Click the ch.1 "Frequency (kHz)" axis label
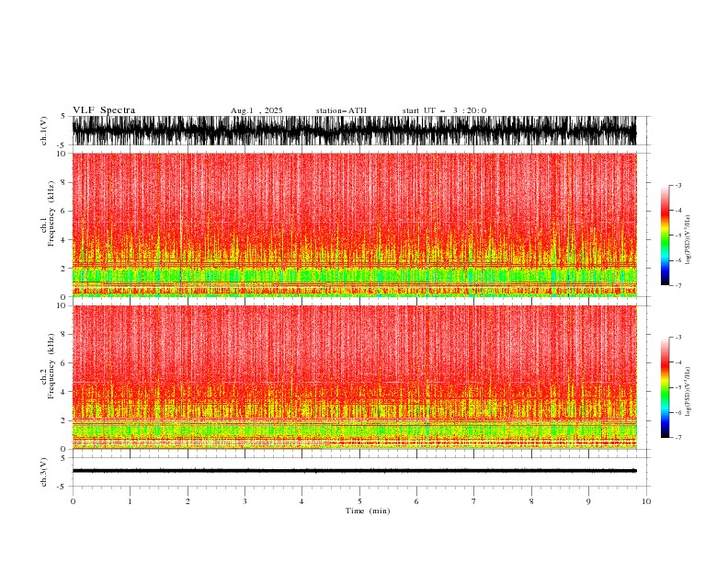Image resolution: width=728 pixels, height=563 pixels. tap(51, 213)
